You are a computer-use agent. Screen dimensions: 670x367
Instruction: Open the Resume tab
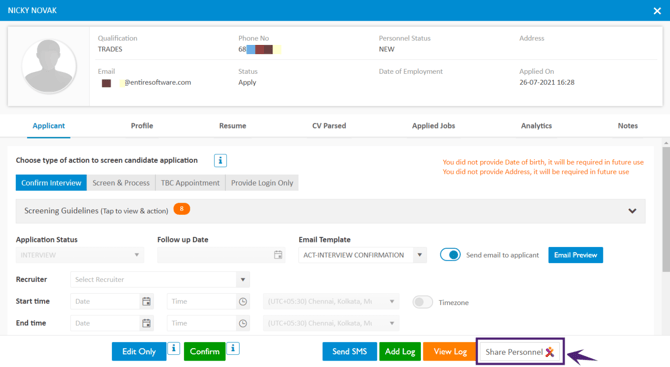[x=232, y=126]
